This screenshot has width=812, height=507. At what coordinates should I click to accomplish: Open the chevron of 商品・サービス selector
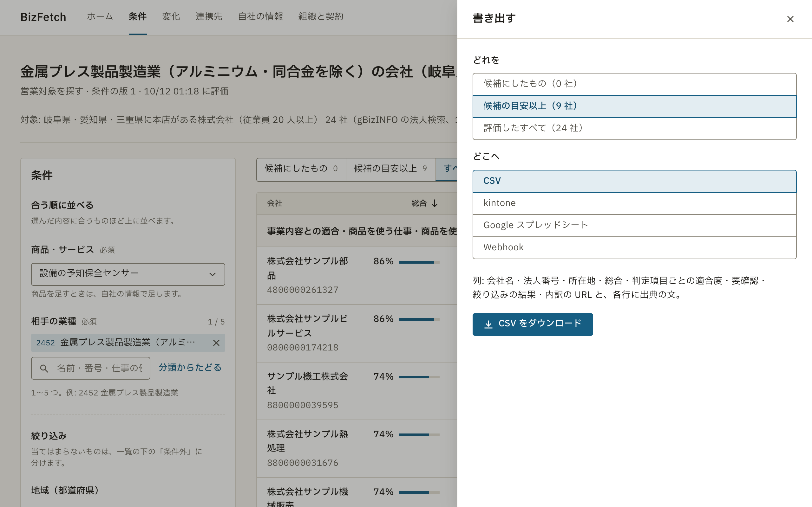pyautogui.click(x=212, y=274)
